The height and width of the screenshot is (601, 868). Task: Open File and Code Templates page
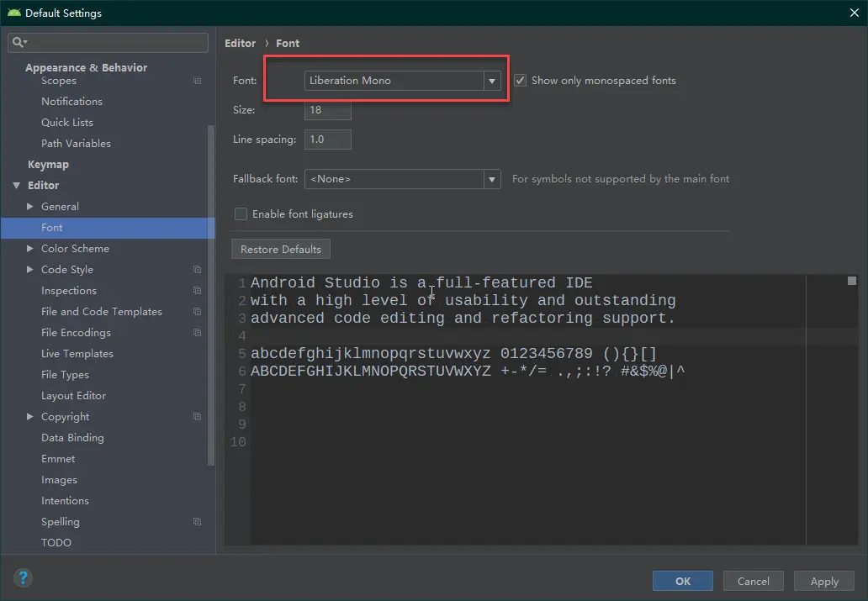(101, 312)
